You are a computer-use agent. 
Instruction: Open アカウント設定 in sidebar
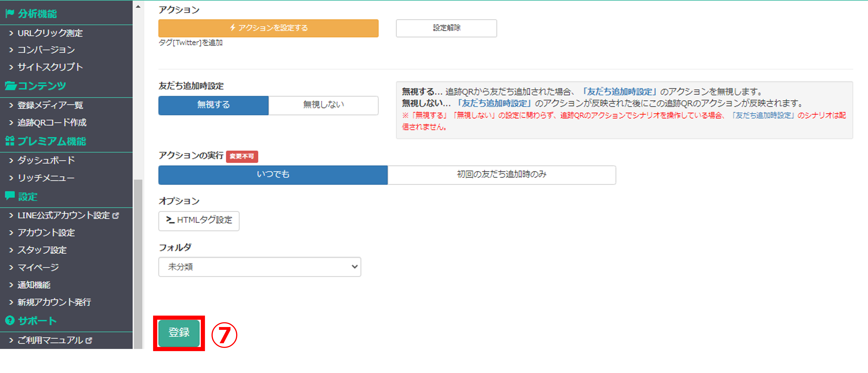(46, 233)
